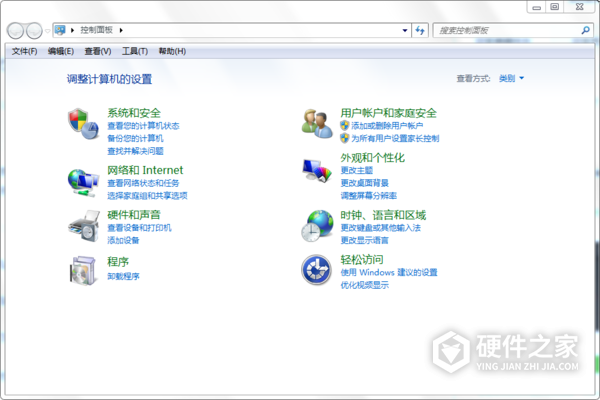Close the control panel window

click(x=579, y=7)
